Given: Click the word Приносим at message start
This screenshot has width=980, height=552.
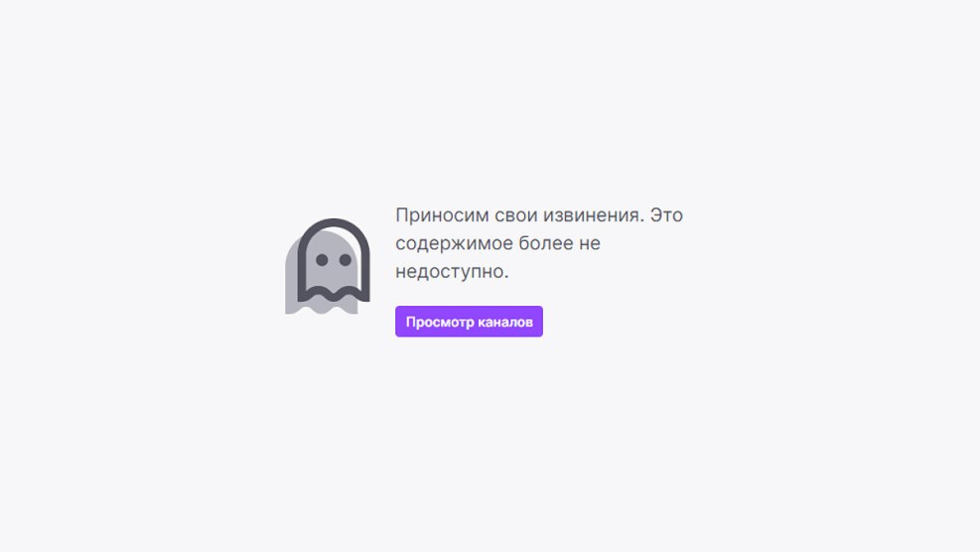Looking at the screenshot, I should pos(443,215).
